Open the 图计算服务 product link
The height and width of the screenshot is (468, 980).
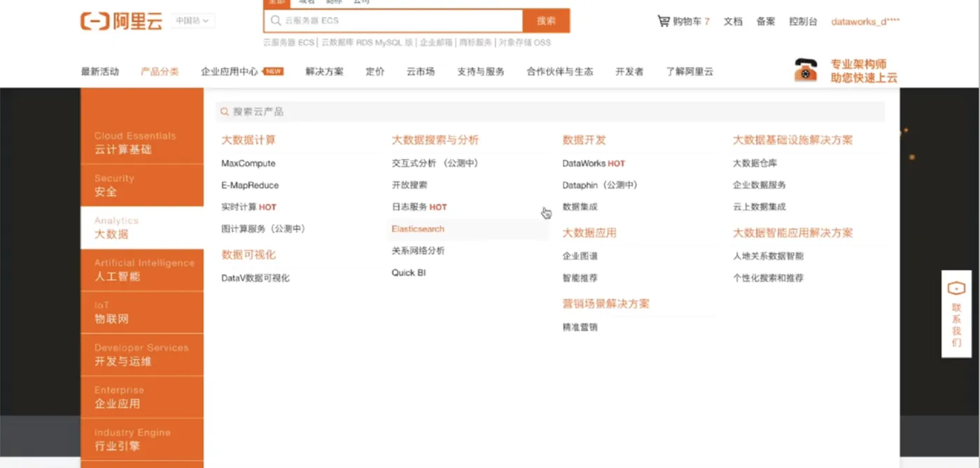click(x=263, y=228)
